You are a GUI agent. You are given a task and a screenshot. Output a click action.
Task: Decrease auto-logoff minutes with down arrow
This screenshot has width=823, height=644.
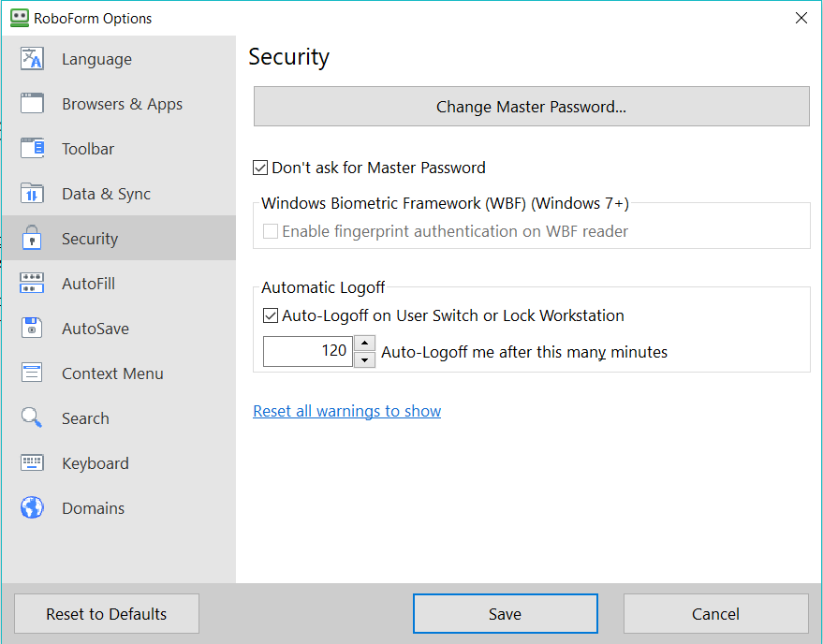pyautogui.click(x=365, y=360)
